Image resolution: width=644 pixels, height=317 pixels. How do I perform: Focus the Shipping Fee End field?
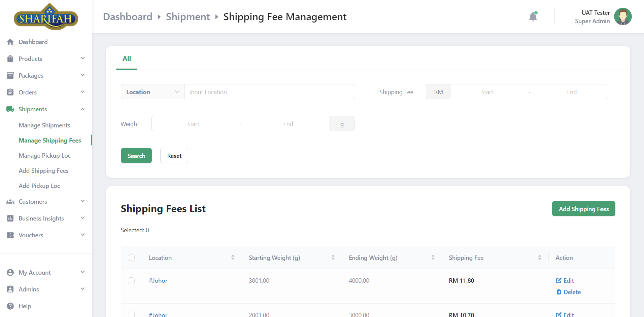tap(572, 92)
